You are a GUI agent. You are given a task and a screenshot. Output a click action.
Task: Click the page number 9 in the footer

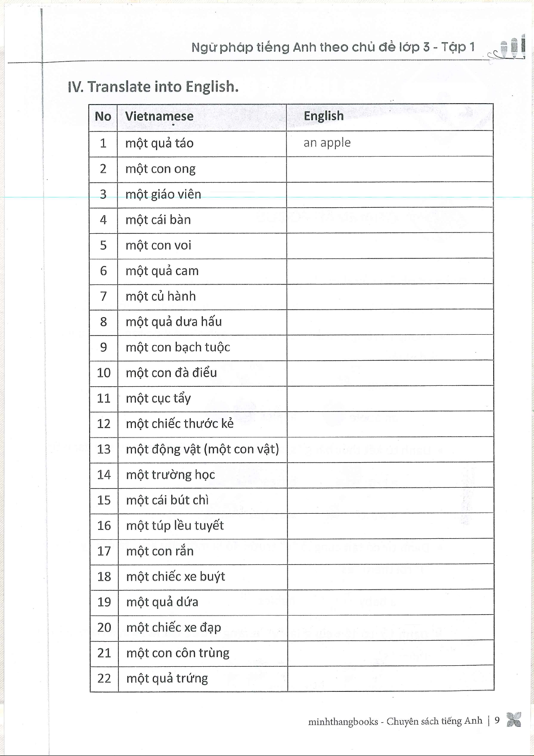click(497, 721)
